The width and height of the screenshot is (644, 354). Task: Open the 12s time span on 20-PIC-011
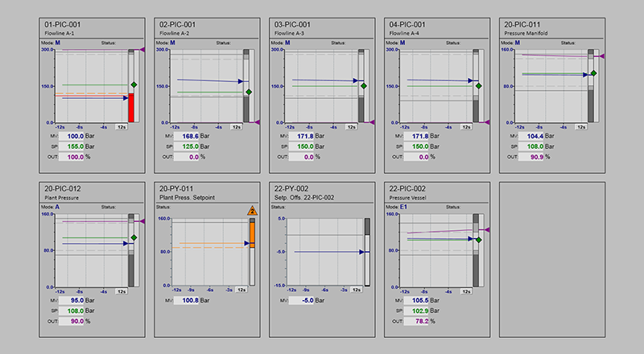tap(581, 127)
